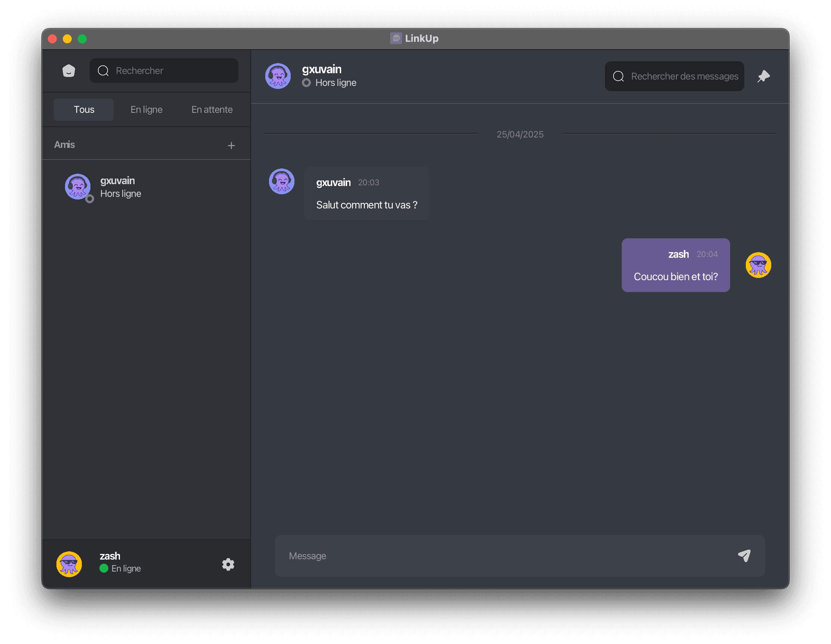Image resolution: width=831 pixels, height=644 pixels.
Task: Click the message "Salut comment tu vas ?"
Action: pos(367,205)
